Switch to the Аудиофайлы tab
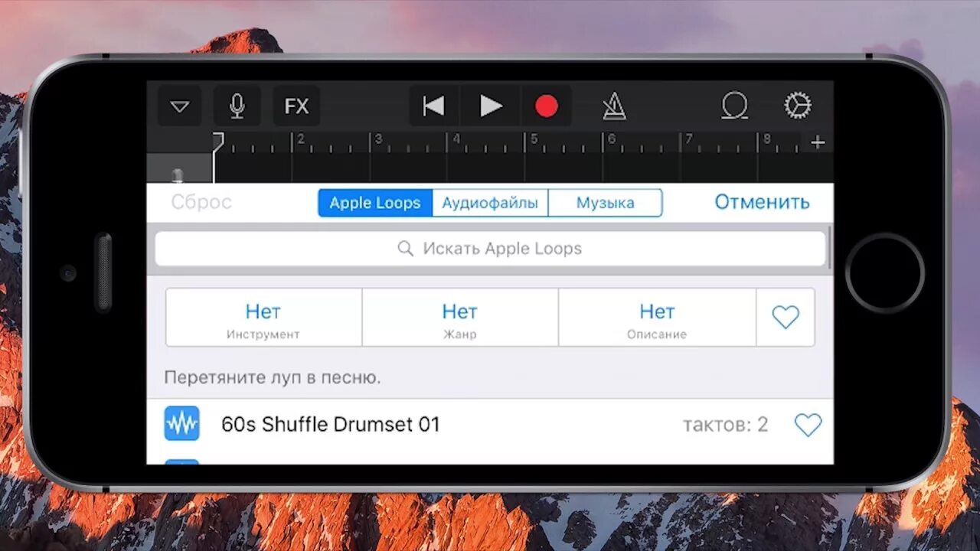This screenshot has width=980, height=551. coord(490,203)
